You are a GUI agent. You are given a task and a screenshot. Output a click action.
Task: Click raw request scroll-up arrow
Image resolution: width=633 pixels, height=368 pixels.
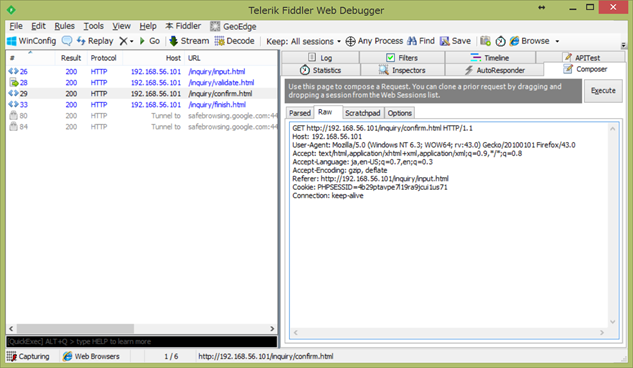(x=613, y=129)
